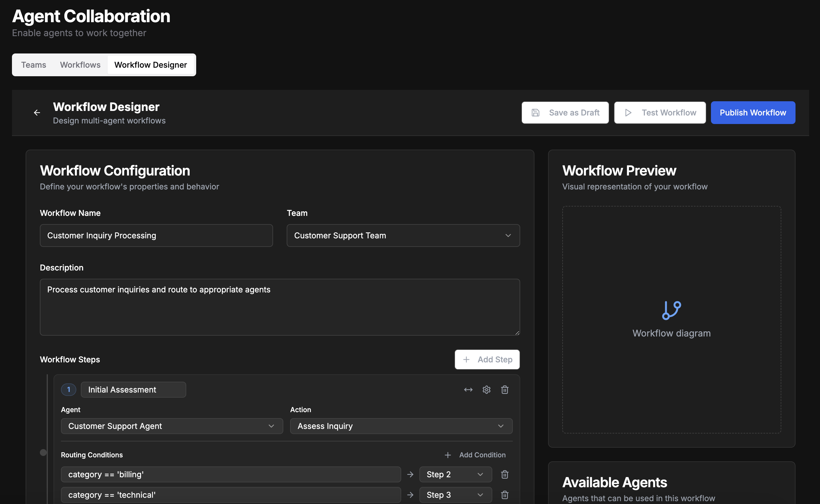Viewport: 820px width, 504px height.
Task: Add a new routing condition
Action: (x=475, y=455)
